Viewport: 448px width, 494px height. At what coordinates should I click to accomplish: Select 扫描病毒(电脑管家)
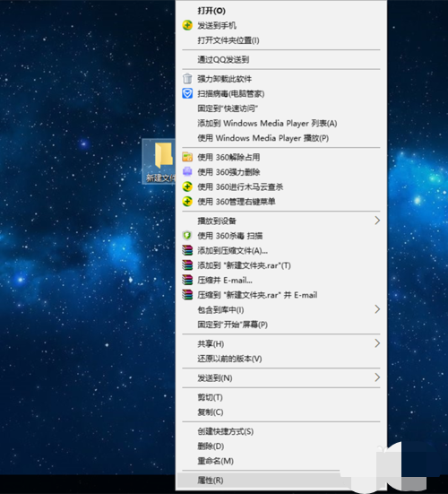click(281, 93)
